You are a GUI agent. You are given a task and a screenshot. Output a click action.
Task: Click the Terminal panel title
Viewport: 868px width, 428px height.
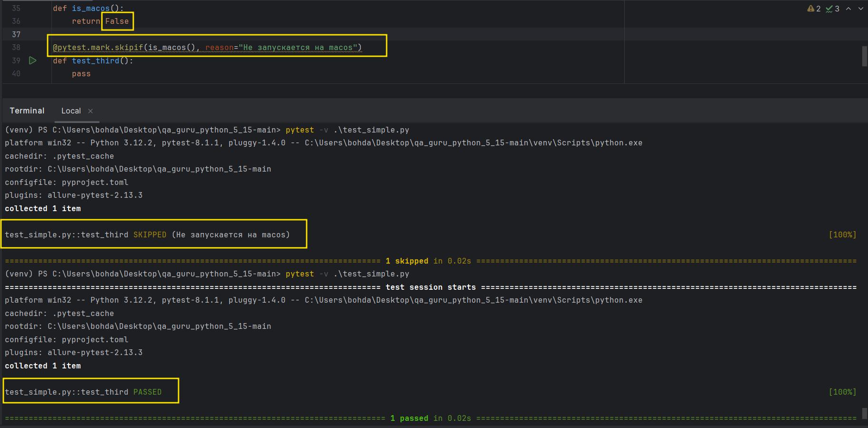(x=27, y=111)
